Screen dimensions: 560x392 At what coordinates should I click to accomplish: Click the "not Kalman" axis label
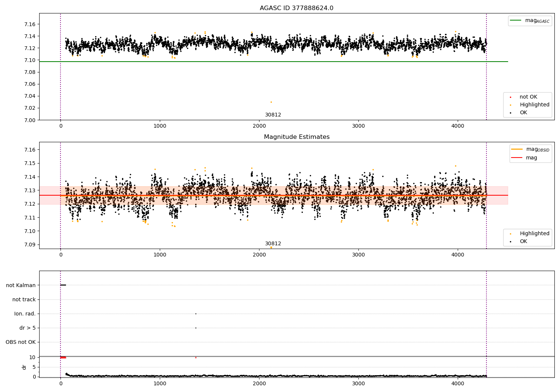pos(21,285)
